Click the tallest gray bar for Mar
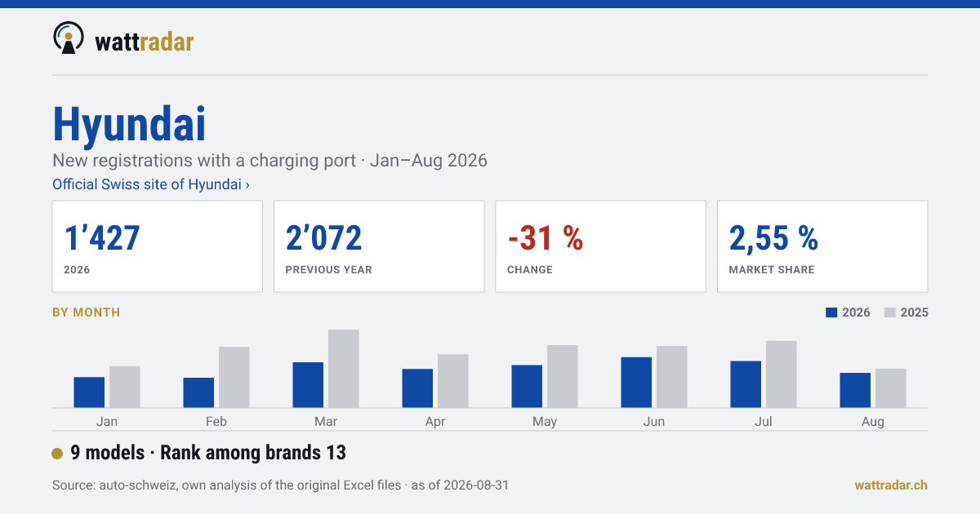 tap(344, 369)
